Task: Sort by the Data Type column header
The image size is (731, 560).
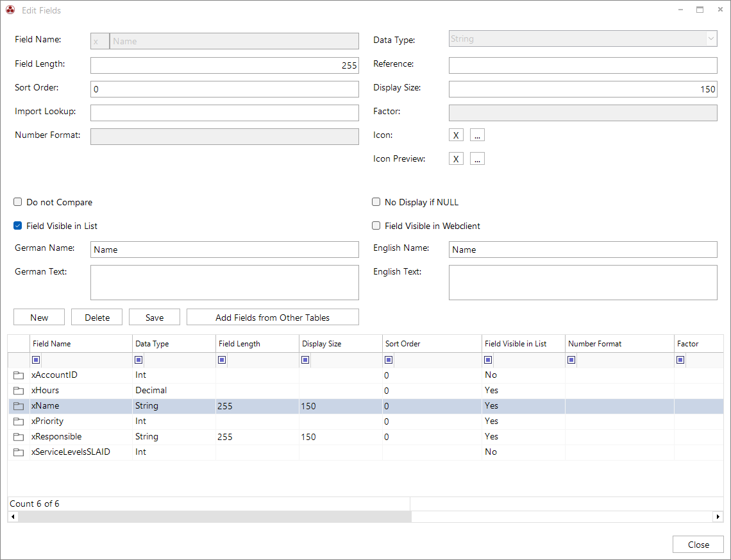Action: [174, 344]
